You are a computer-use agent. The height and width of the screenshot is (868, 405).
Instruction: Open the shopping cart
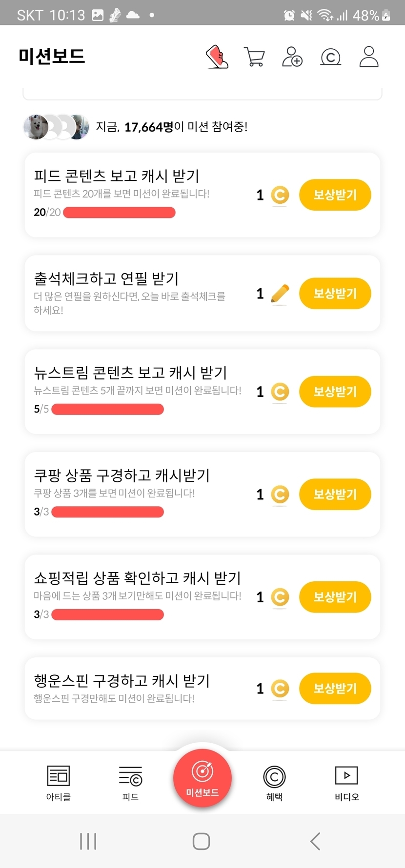254,57
